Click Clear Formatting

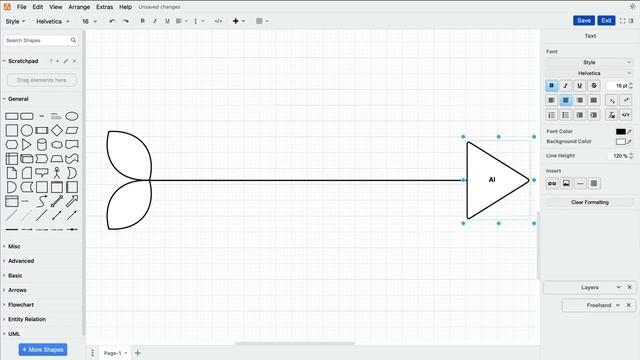(x=590, y=202)
